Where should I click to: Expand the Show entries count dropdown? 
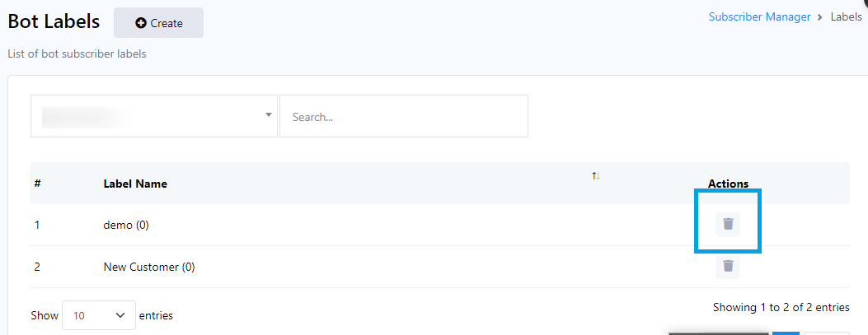99,315
